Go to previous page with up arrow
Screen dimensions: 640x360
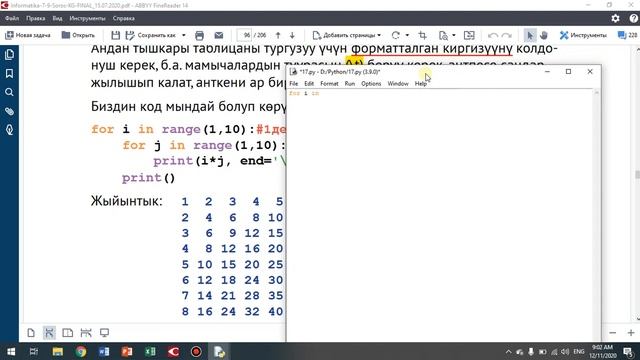tap(278, 36)
